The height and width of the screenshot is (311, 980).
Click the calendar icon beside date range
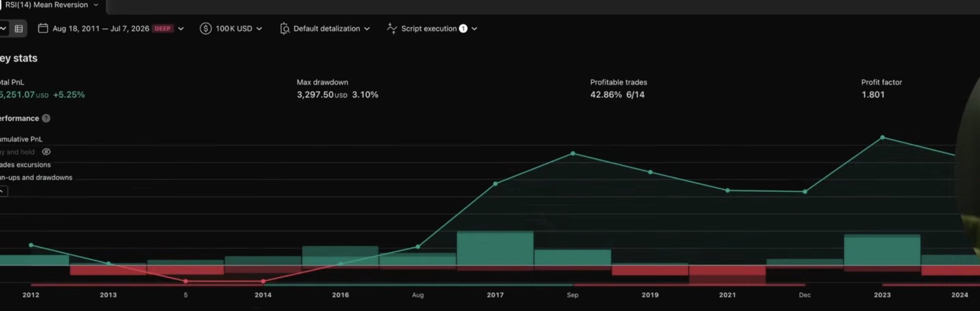(x=43, y=29)
